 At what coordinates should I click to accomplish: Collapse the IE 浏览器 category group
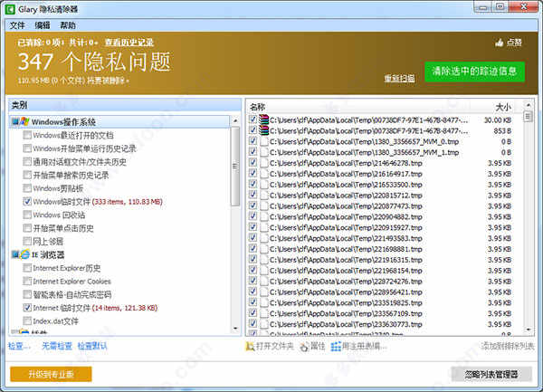pyautogui.click(x=14, y=255)
